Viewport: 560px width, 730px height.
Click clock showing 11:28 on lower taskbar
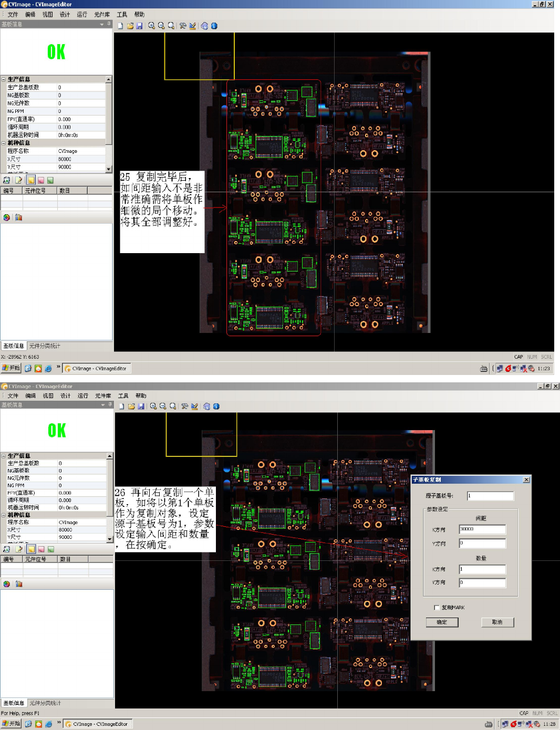pyautogui.click(x=549, y=724)
